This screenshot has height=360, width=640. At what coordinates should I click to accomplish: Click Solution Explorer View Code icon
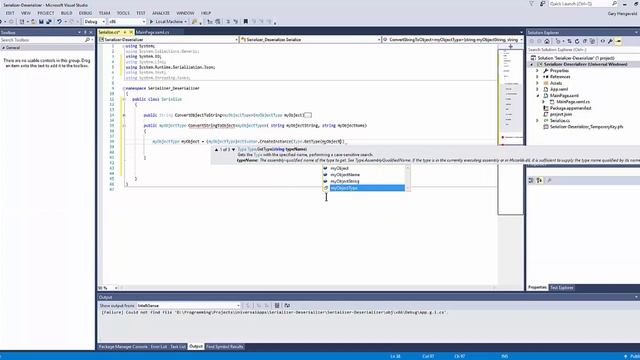pyautogui.click(x=602, y=41)
